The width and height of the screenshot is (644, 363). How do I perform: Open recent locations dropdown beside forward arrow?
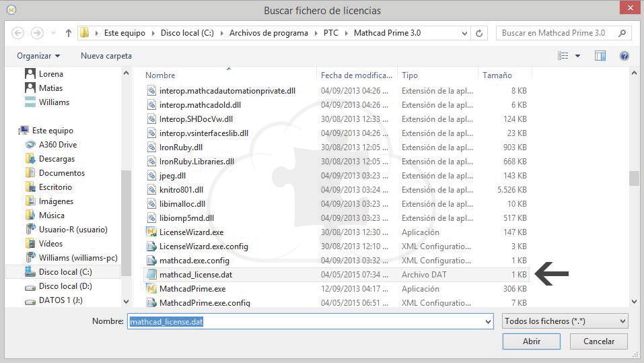coord(53,33)
